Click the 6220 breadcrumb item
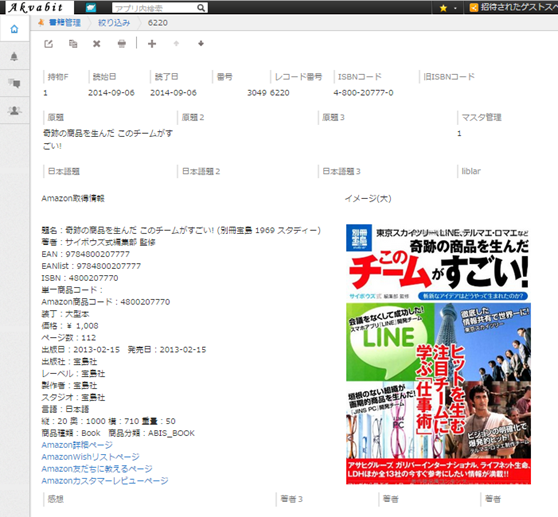The image size is (558, 517). click(x=158, y=23)
